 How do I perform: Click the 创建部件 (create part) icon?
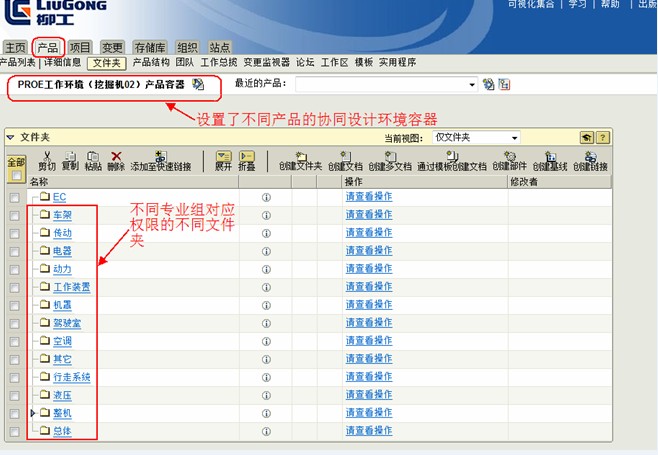point(510,157)
